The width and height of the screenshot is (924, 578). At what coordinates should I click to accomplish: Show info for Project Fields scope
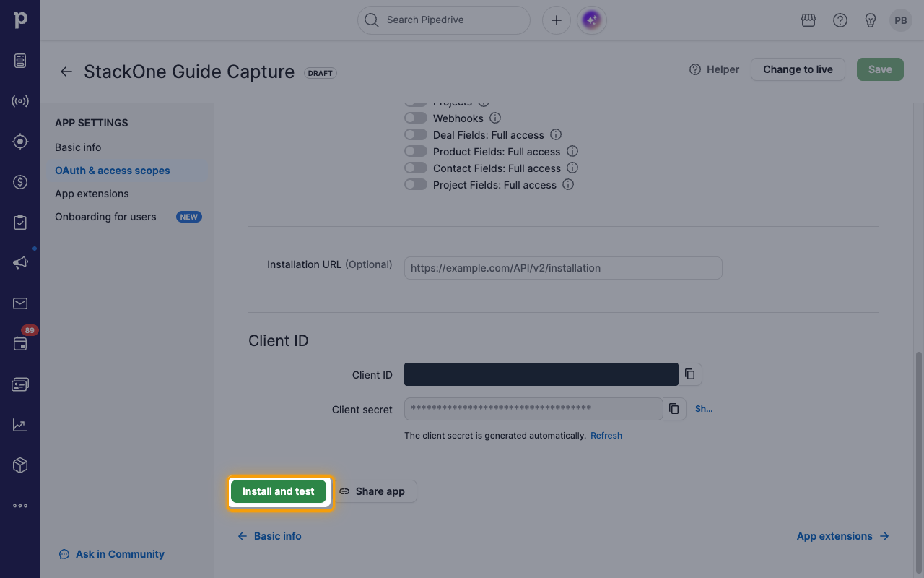point(568,184)
